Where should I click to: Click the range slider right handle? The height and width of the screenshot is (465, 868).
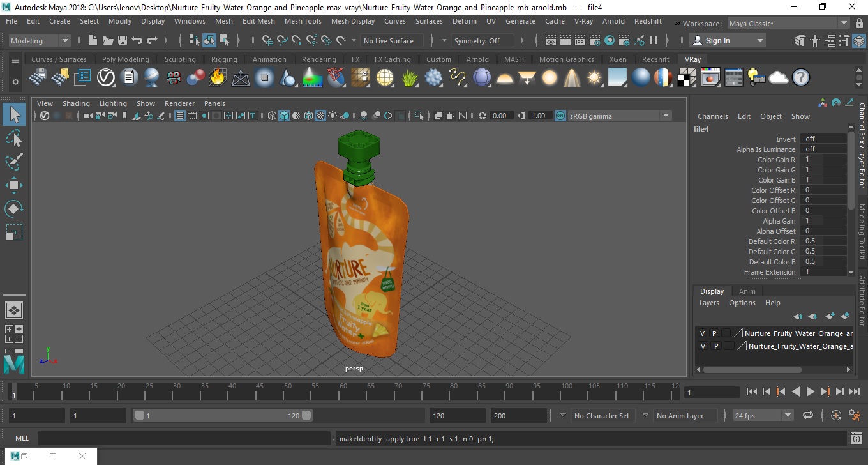307,415
